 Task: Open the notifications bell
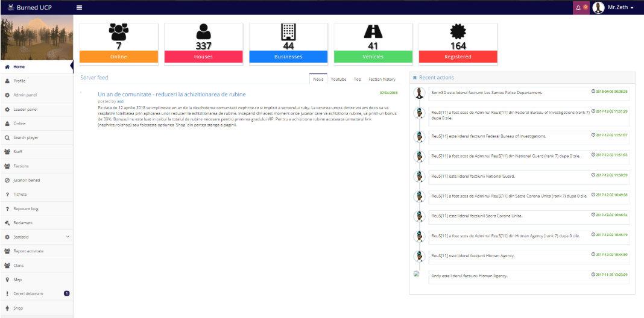[x=580, y=7]
